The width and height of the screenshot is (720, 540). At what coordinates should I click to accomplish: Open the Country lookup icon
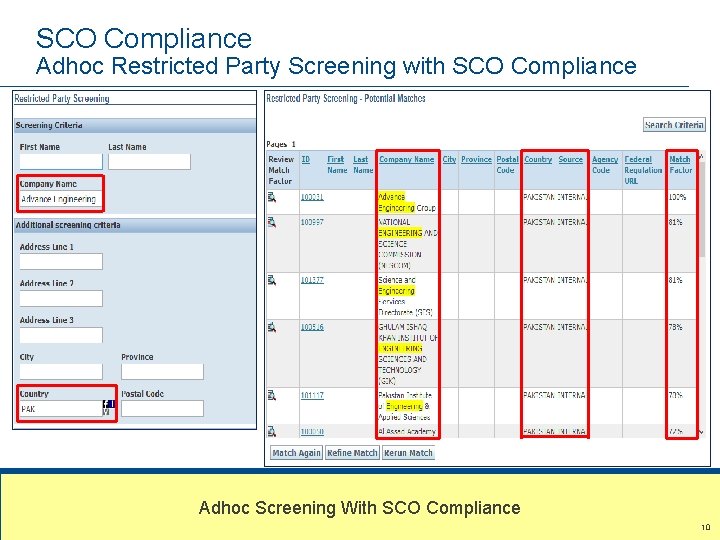click(x=108, y=408)
